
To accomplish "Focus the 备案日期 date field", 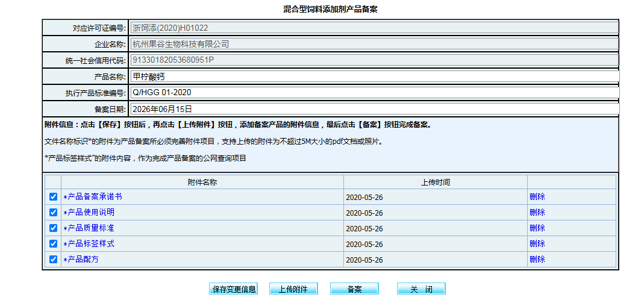I will (x=375, y=109).
